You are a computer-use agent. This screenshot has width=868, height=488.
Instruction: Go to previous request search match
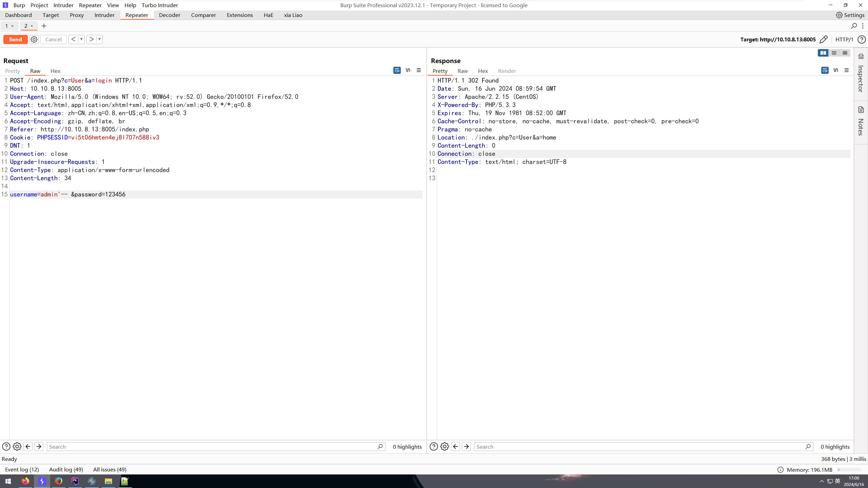tap(28, 447)
